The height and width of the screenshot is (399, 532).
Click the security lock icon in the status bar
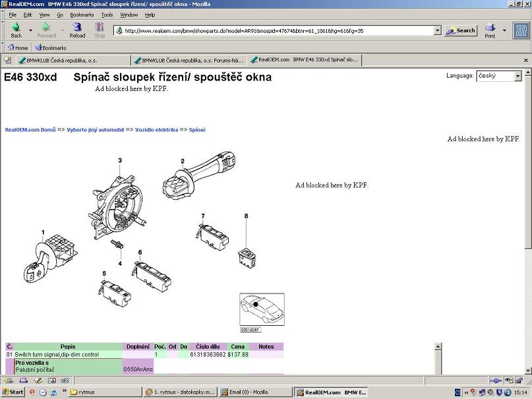(x=519, y=381)
